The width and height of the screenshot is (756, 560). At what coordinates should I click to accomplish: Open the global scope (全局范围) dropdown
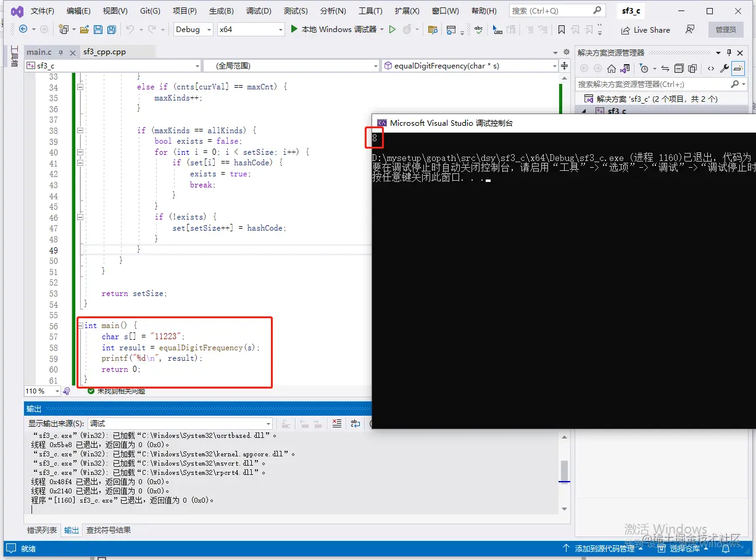291,65
